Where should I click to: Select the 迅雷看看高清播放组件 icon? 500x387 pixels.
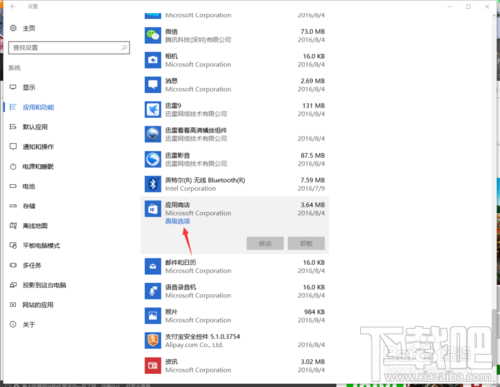coord(153,134)
